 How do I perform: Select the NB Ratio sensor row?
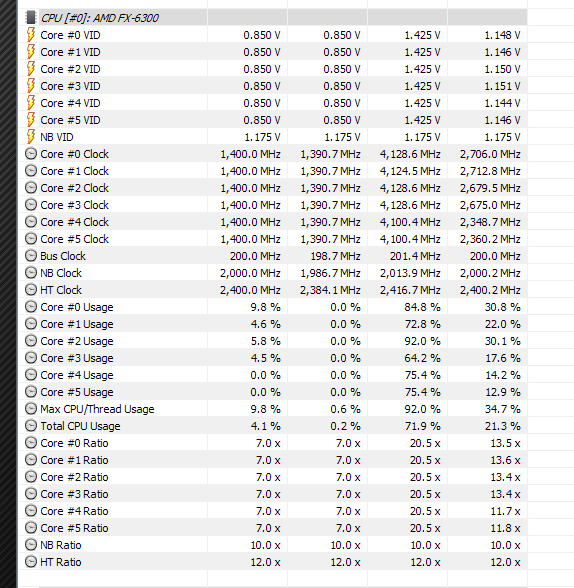[273, 545]
